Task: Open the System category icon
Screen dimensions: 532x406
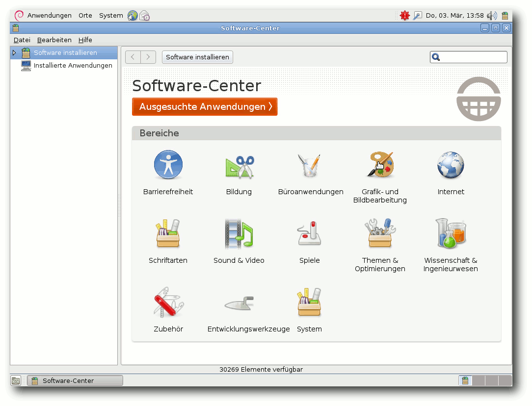Action: pyautogui.click(x=309, y=302)
